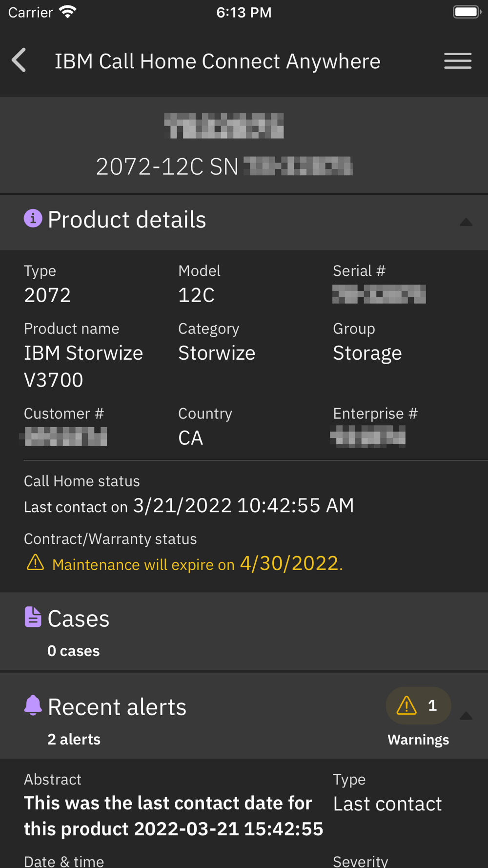488x868 pixels.
Task: Open the hamburger menu
Action: pyautogui.click(x=458, y=61)
